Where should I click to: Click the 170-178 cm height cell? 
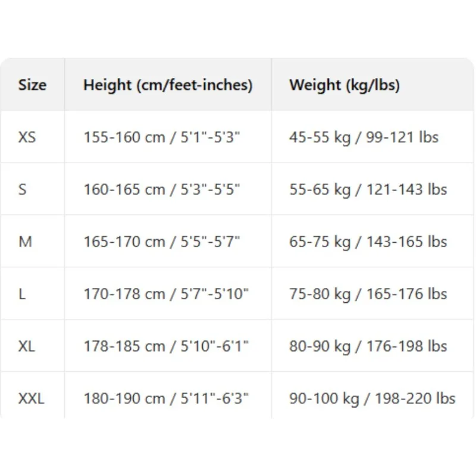(166, 294)
